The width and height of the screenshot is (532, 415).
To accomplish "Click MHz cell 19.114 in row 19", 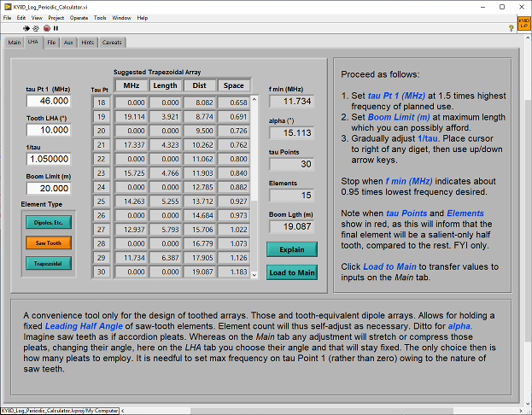I will (x=132, y=117).
